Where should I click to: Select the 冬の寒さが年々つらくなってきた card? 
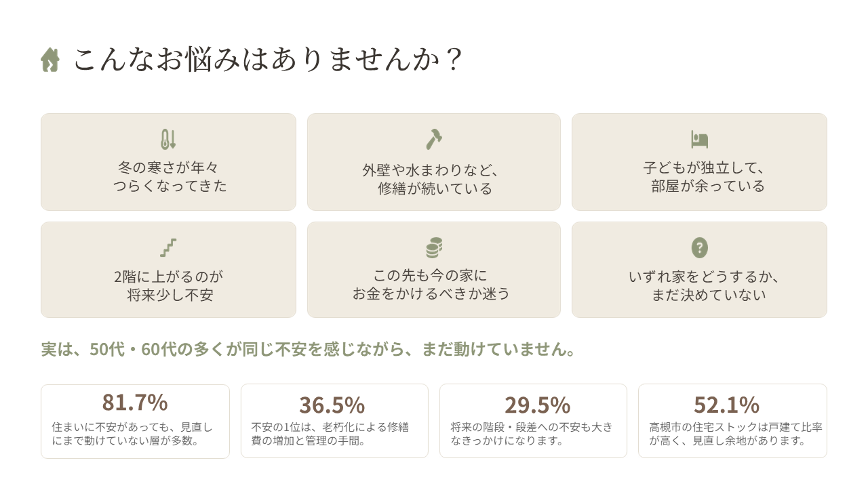pyautogui.click(x=168, y=162)
